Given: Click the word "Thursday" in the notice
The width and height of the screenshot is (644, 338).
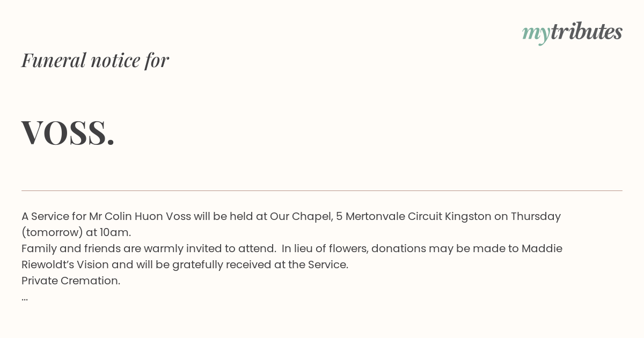Looking at the screenshot, I should click(x=536, y=216).
